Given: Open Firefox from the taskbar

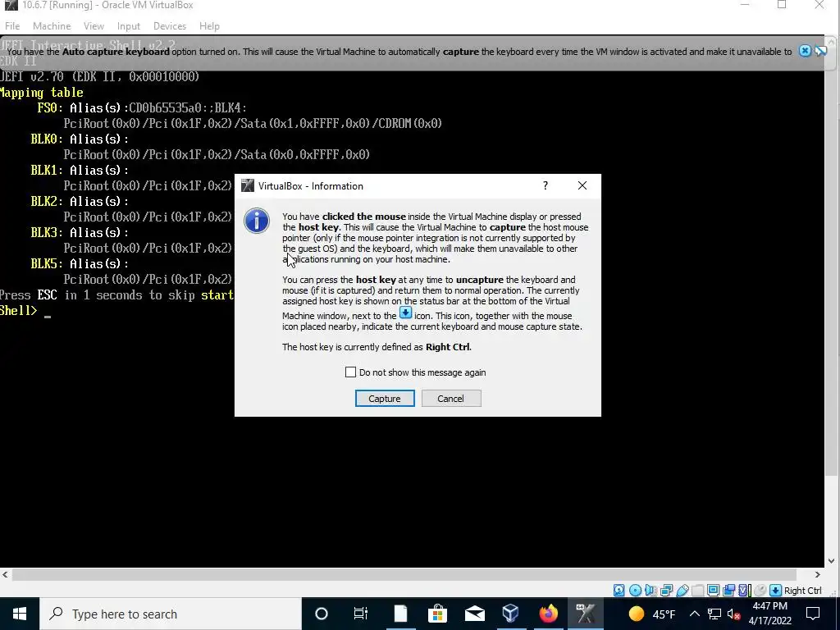Looking at the screenshot, I should [x=549, y=614].
